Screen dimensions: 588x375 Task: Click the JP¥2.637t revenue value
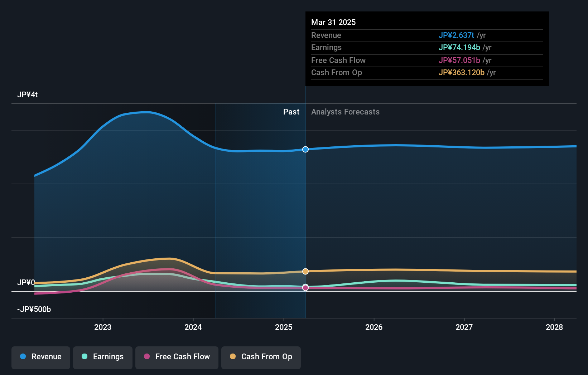[456, 35]
